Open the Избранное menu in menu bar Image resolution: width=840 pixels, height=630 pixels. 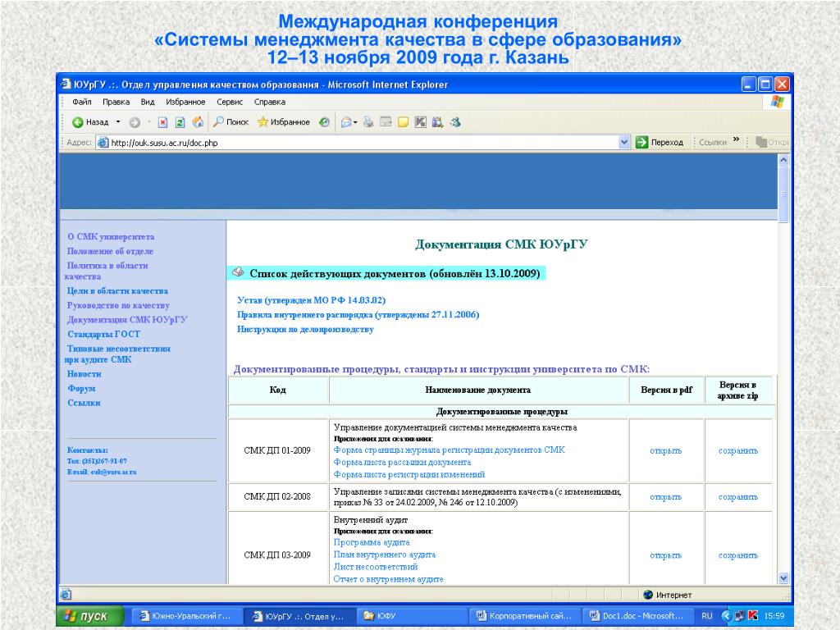185,102
